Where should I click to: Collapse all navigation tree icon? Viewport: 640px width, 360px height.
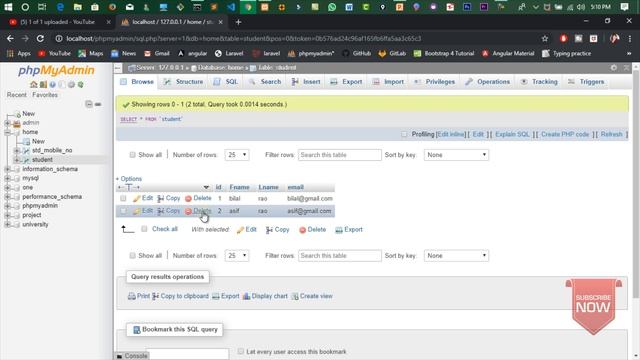click(x=89, y=104)
